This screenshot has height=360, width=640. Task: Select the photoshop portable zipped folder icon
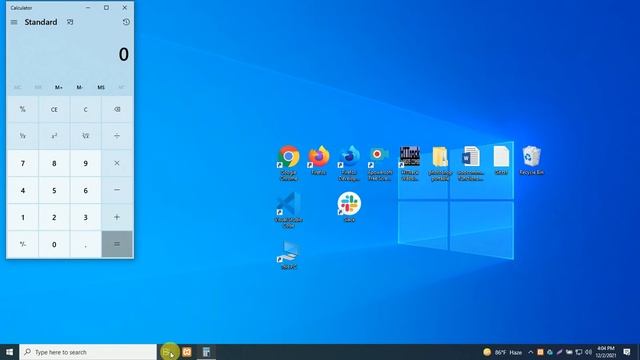440,163
